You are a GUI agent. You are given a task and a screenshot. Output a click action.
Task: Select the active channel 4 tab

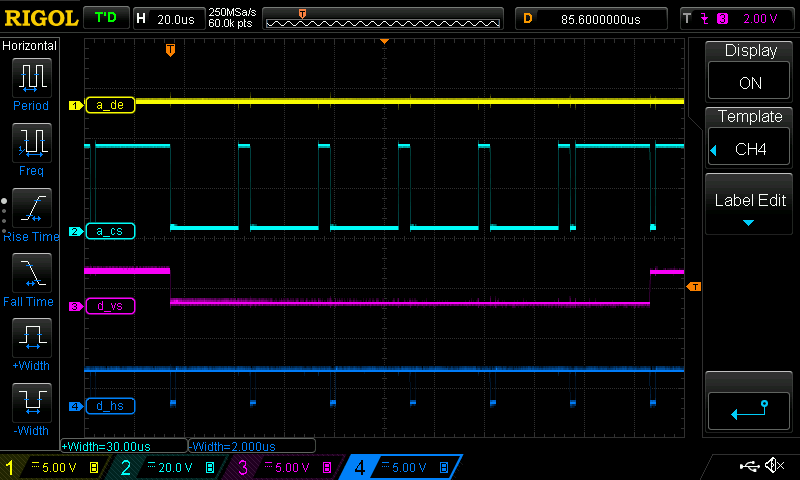[x=400, y=467]
